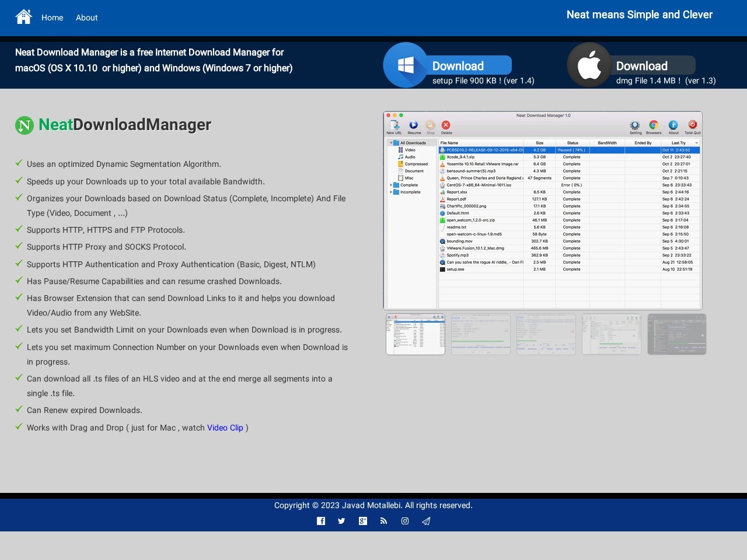Click the large app screenshot preview
Screen dimensions: 747x560
coord(543,210)
